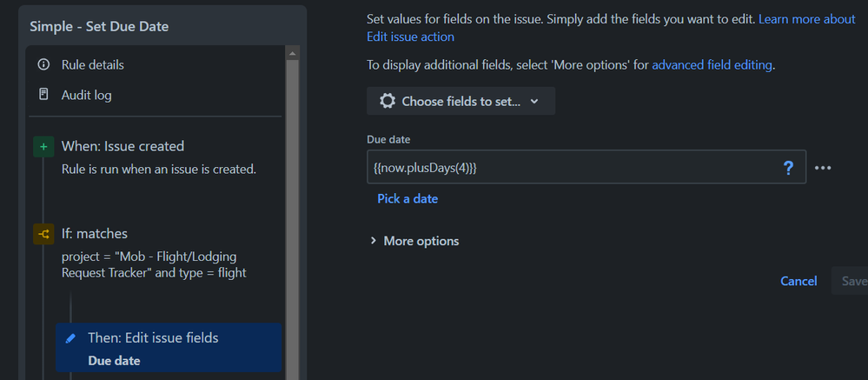
Task: Click the Save button
Action: (851, 281)
